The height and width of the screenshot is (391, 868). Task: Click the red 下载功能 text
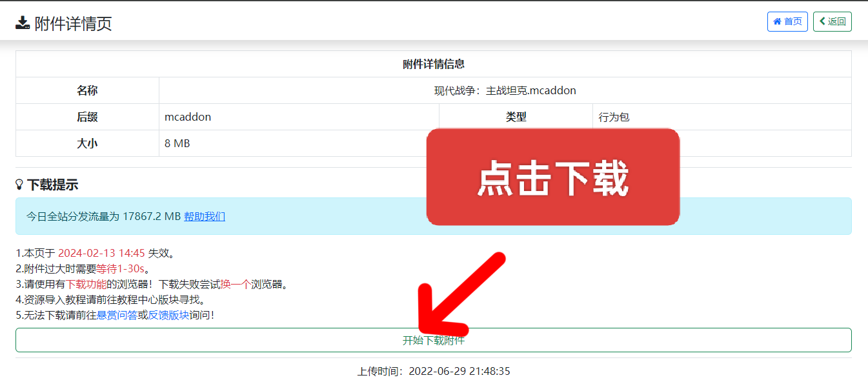point(86,284)
